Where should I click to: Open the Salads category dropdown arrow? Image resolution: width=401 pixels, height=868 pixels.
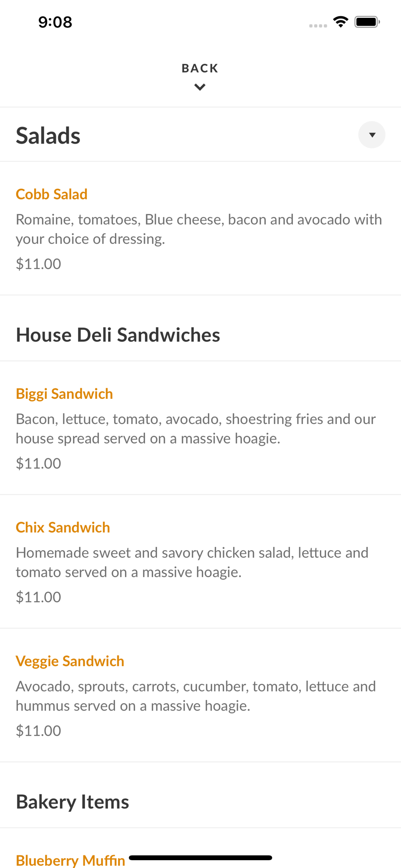(x=371, y=135)
